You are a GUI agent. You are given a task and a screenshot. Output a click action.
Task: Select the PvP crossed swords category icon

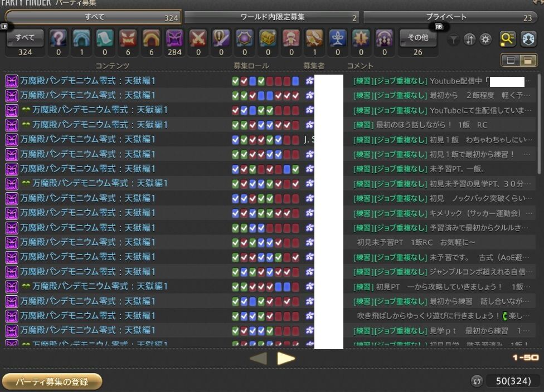(x=198, y=38)
